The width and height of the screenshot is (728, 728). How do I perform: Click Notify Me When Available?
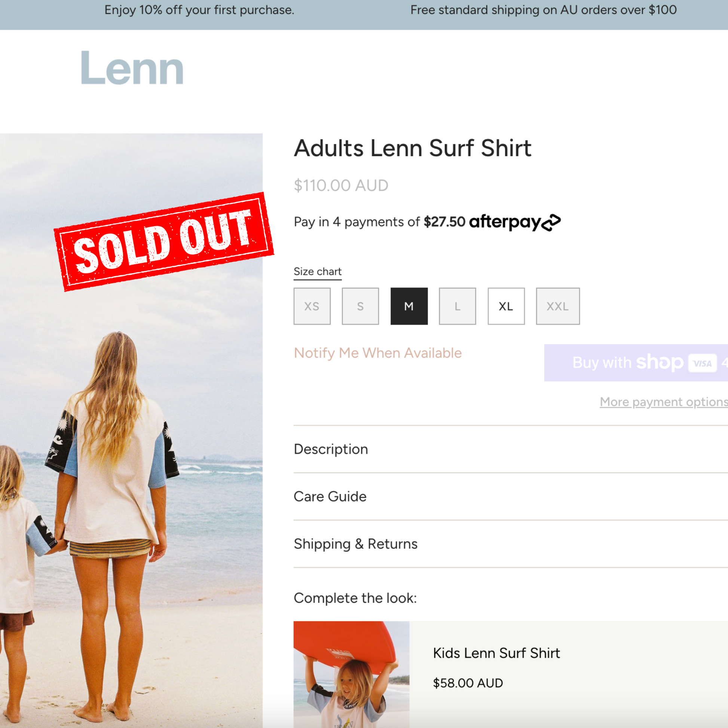coord(377,353)
